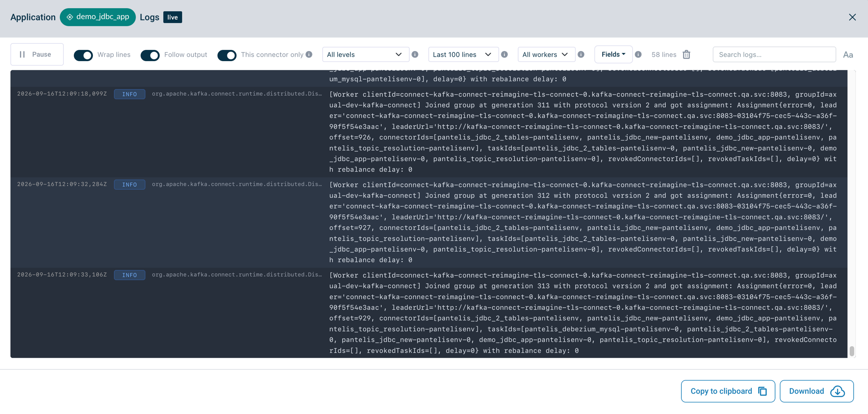Expand the Last 100 lines dropdown
This screenshot has width=868, height=414.
[x=463, y=55]
